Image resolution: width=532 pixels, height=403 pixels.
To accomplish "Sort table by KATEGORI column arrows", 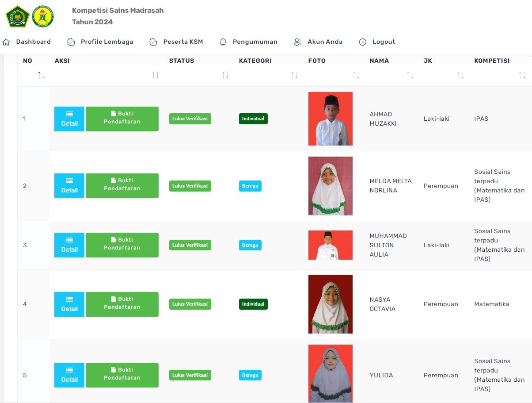I will [x=295, y=75].
